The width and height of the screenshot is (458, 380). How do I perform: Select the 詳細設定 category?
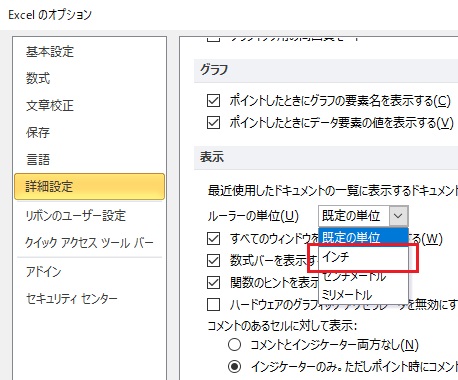click(89, 186)
